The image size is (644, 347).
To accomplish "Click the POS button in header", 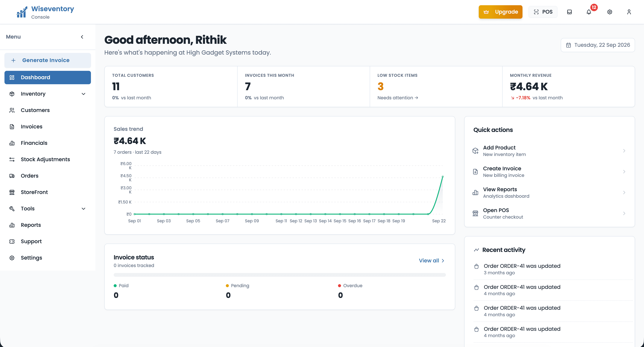I will 543,12.
